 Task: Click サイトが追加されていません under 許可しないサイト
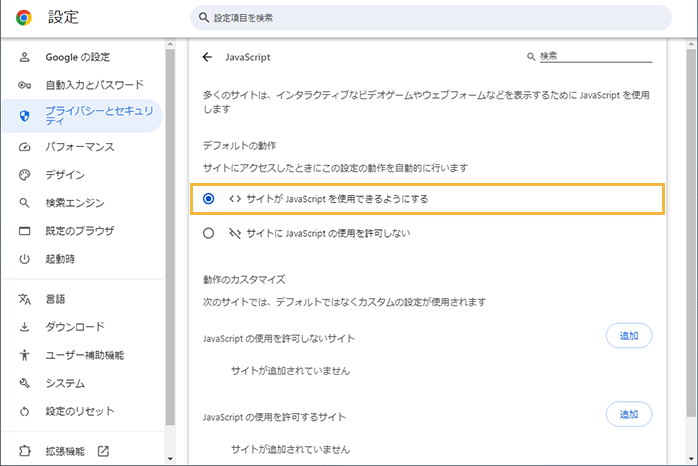pyautogui.click(x=290, y=371)
